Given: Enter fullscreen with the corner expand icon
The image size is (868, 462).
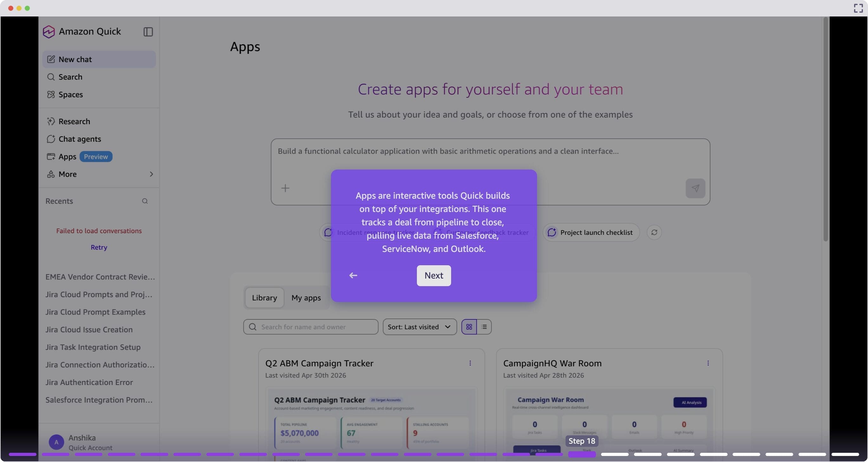Looking at the screenshot, I should [x=858, y=8].
